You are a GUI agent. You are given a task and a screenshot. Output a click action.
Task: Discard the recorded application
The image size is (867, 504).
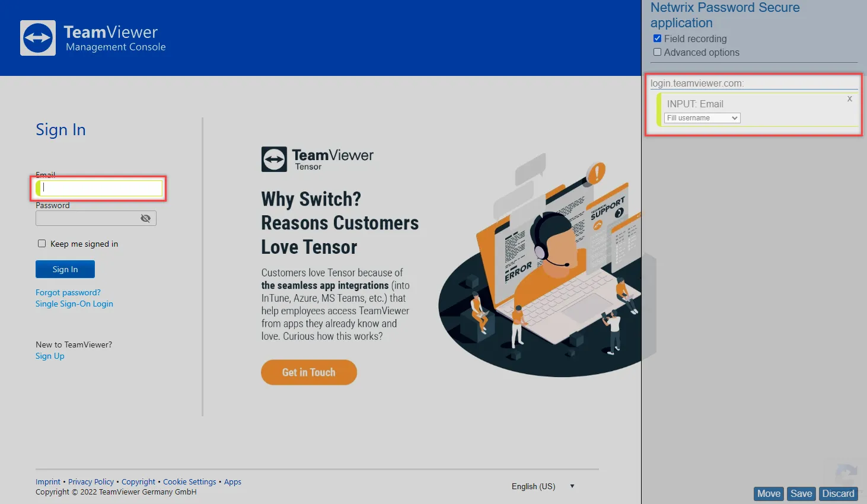point(838,494)
